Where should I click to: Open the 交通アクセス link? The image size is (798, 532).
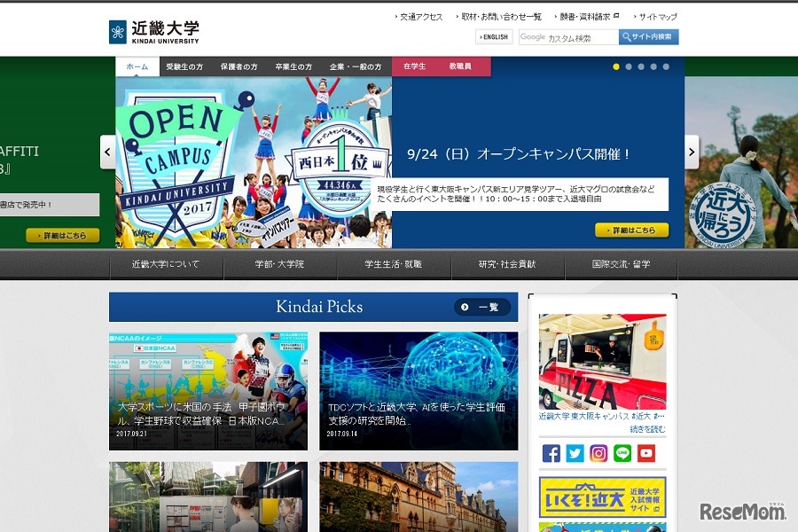tap(421, 15)
